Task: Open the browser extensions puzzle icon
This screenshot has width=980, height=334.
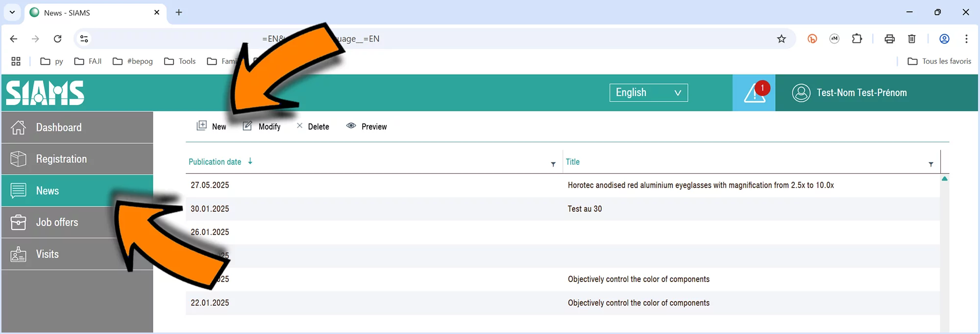Action: (857, 39)
